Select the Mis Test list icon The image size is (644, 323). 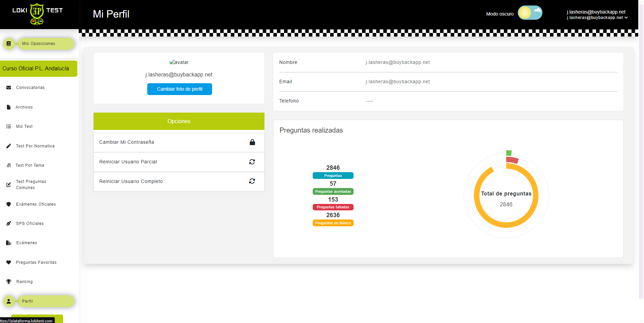(8, 126)
